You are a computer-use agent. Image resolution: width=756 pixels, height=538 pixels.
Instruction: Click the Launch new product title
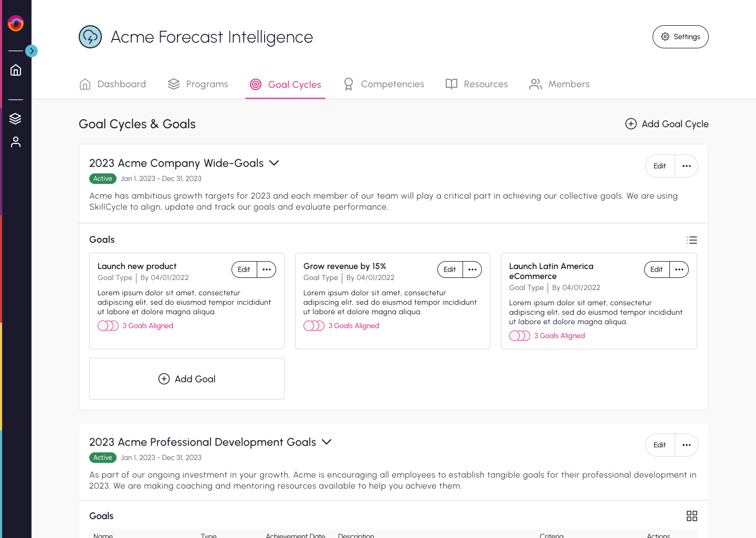(x=137, y=266)
